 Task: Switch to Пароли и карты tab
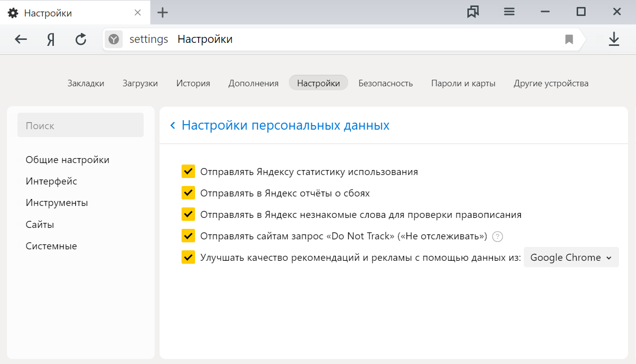463,83
